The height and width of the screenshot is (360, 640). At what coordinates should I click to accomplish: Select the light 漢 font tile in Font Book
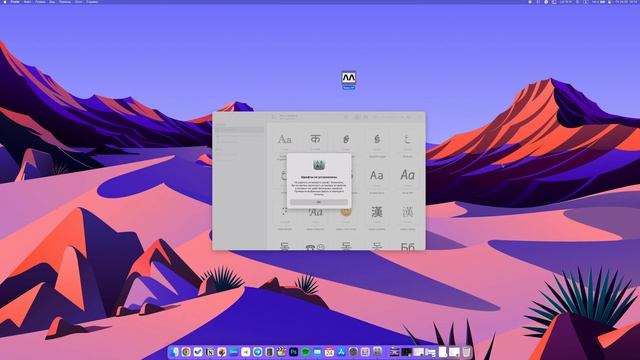[407, 212]
